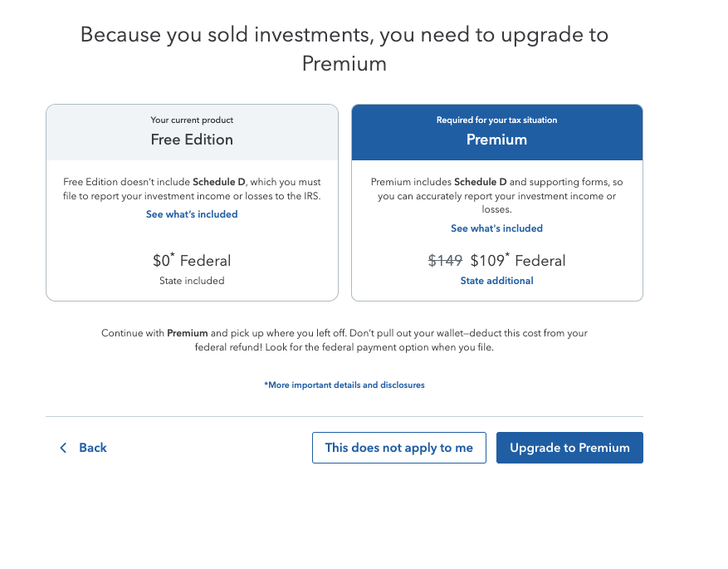Click Required for your tax situation label
728x569 pixels.
496,120
